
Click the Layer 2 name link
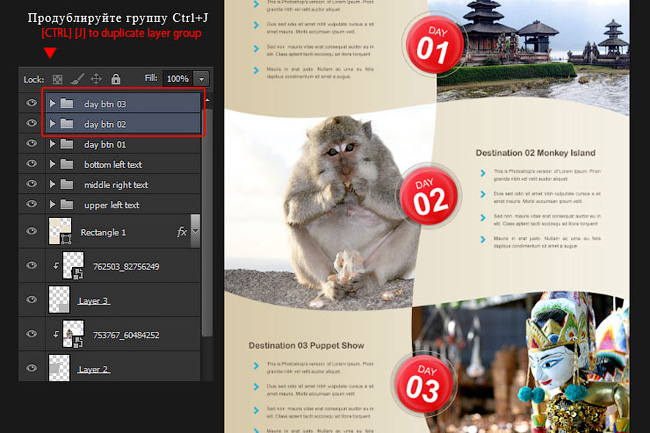(x=94, y=369)
